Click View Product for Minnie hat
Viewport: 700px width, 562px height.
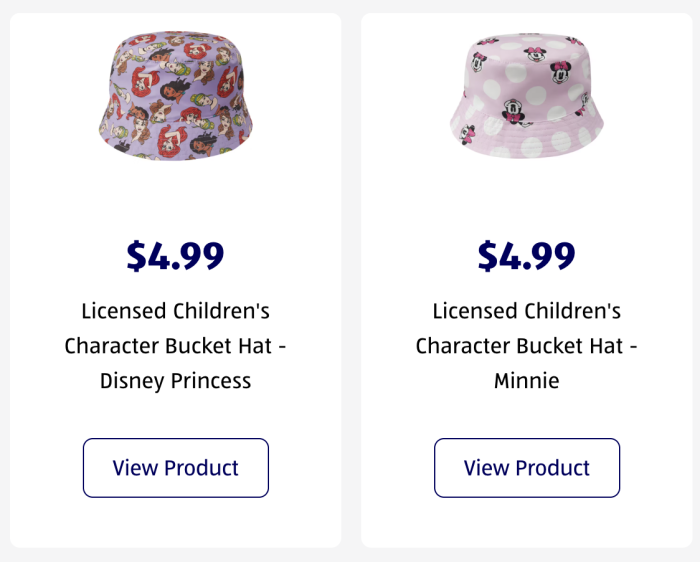click(527, 468)
